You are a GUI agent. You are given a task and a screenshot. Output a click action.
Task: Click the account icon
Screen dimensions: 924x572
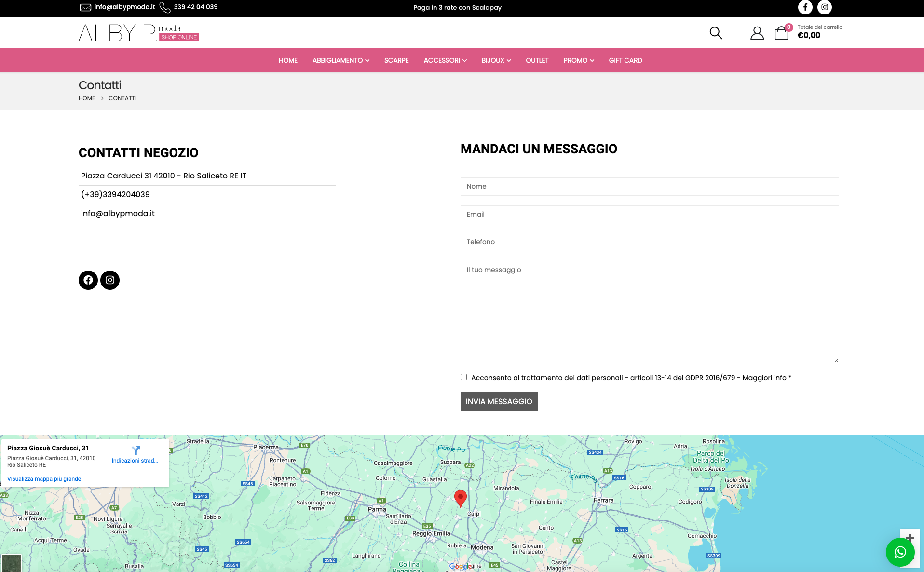tap(757, 33)
